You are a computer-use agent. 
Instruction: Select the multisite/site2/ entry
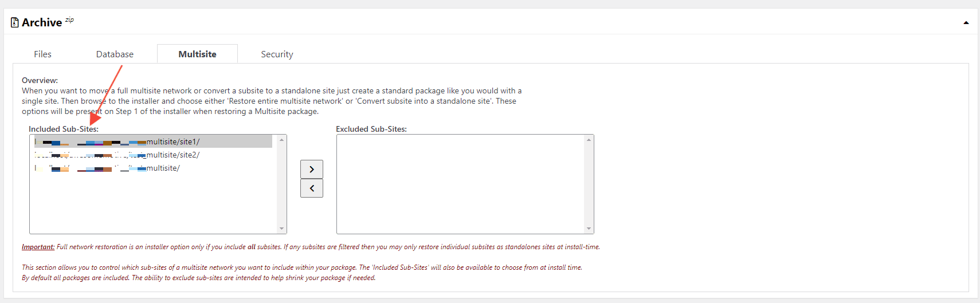(153, 155)
